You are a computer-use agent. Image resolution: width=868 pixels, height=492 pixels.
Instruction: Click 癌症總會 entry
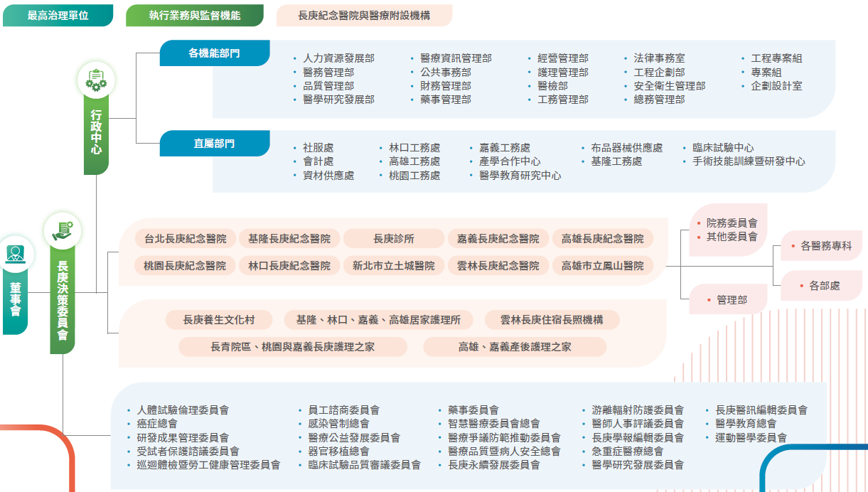pos(158,424)
